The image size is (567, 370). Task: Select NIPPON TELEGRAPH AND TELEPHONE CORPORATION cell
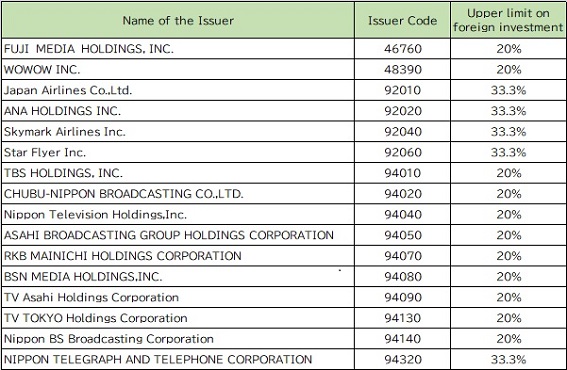tap(178, 359)
